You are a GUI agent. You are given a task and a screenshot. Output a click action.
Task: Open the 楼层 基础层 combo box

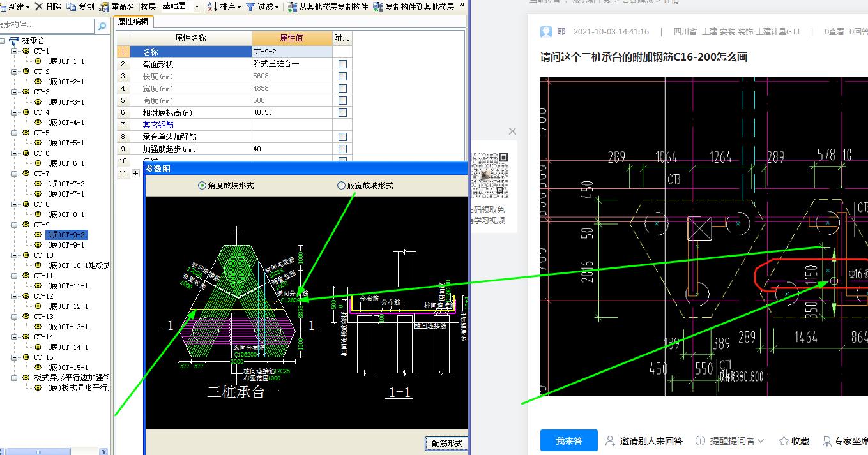[x=180, y=6]
